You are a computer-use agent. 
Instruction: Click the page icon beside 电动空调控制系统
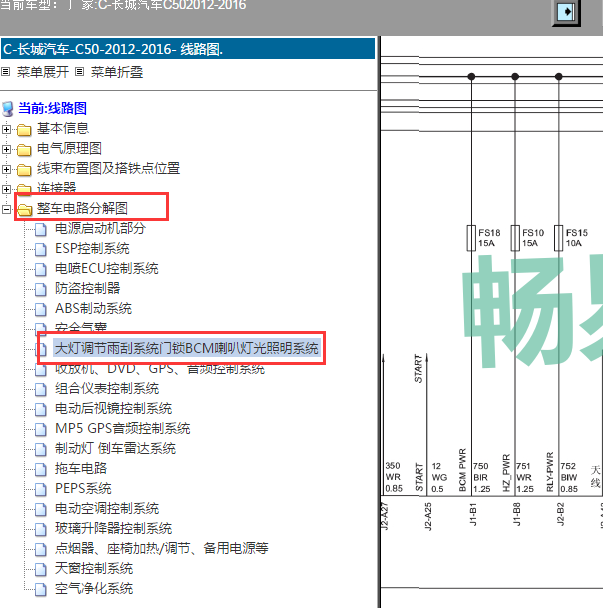pos(41,510)
